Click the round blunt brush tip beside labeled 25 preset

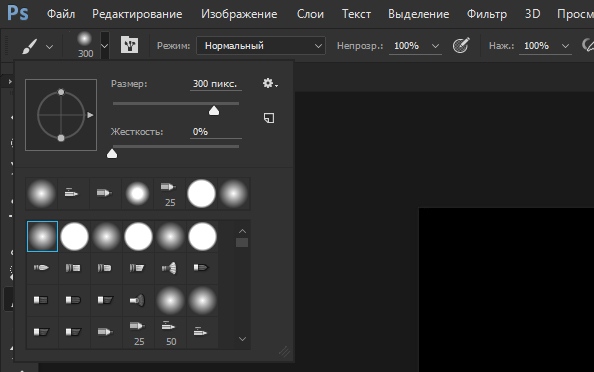(104, 333)
